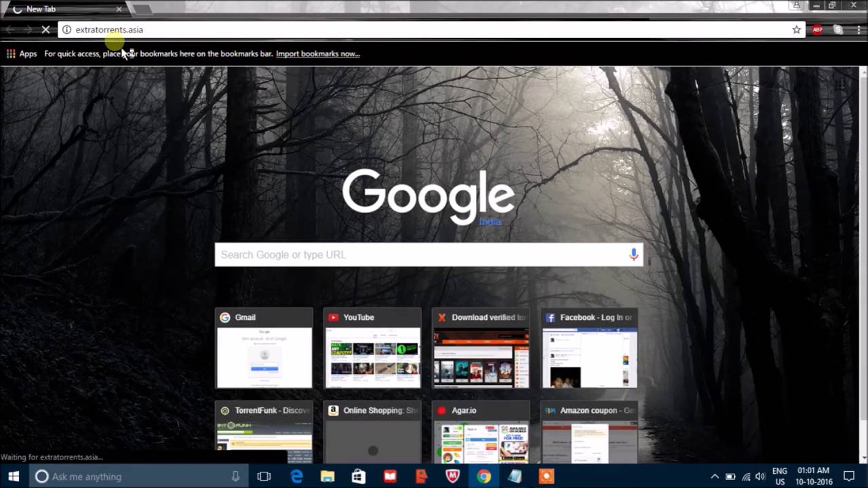This screenshot has width=868, height=488.
Task: Bookmark this page with the star
Action: click(x=797, y=30)
